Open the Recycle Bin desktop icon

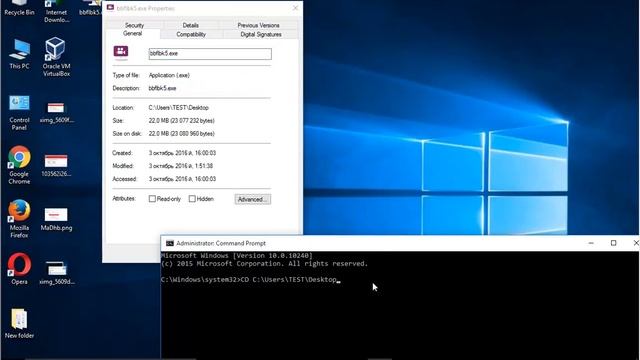[x=19, y=8]
